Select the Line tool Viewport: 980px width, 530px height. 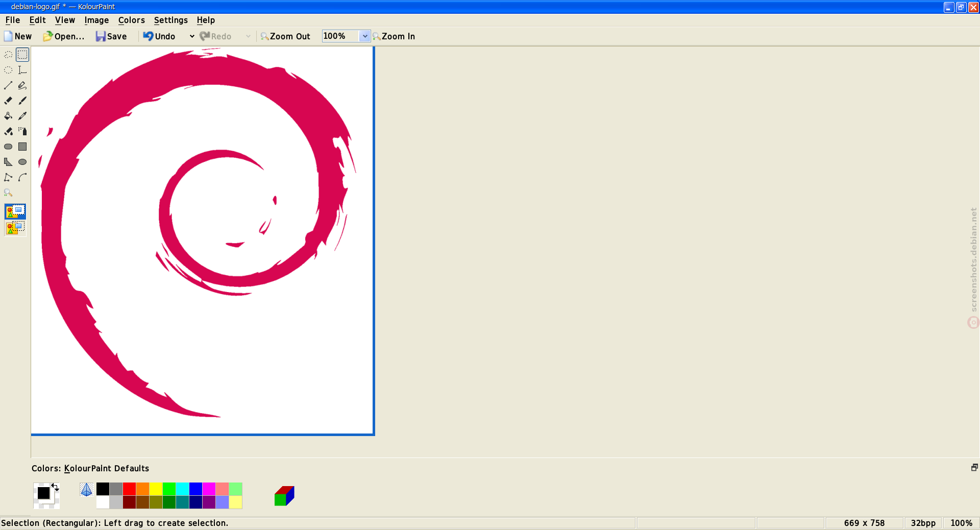(x=8, y=85)
